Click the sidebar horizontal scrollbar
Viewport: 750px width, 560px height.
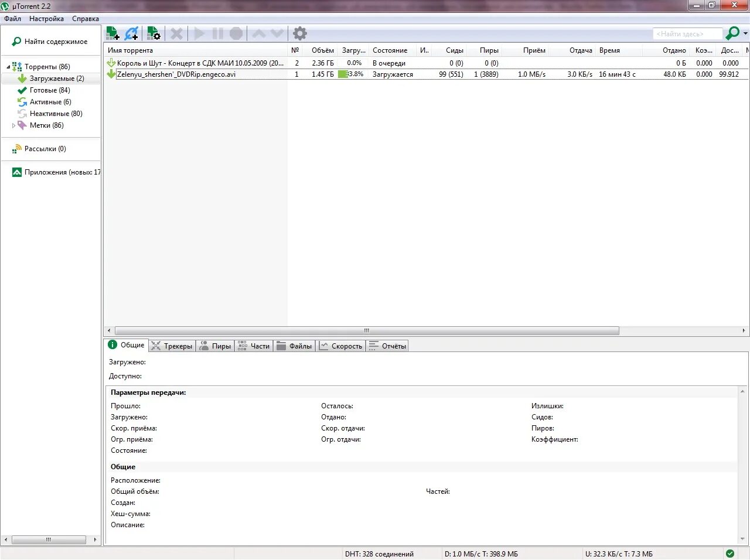pos(49,539)
